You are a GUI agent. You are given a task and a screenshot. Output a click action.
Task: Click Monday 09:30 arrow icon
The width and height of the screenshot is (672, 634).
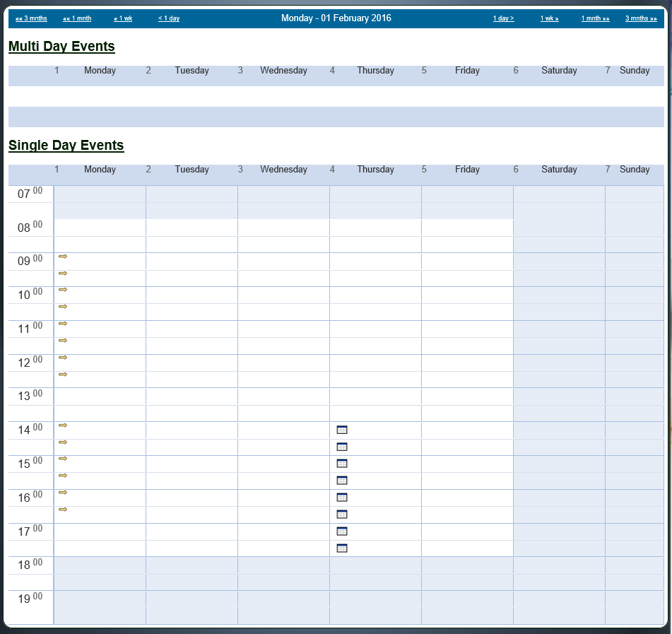pos(63,273)
